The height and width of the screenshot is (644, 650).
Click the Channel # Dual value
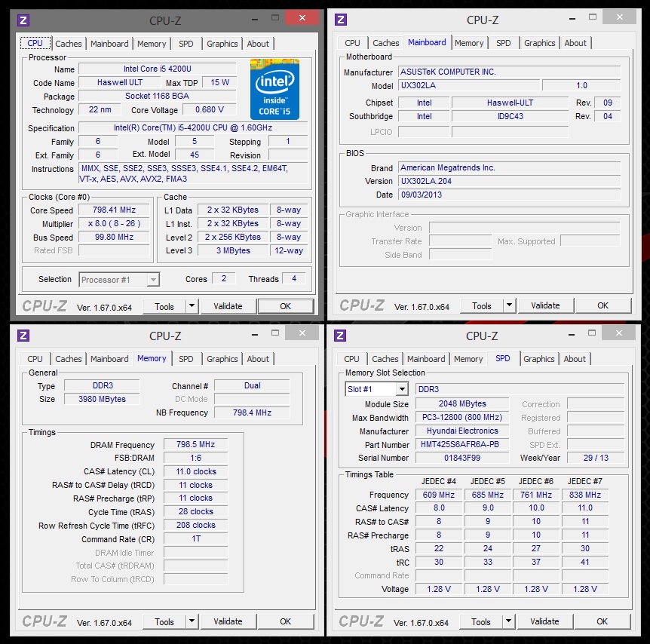252,385
